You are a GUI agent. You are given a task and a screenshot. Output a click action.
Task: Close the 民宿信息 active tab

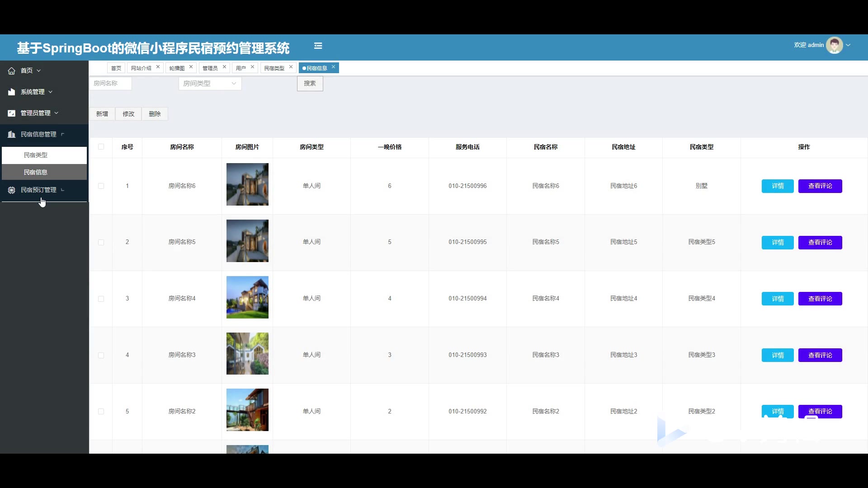click(x=333, y=67)
